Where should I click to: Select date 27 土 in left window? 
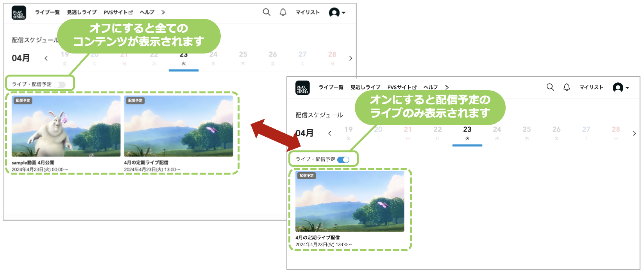point(302,58)
